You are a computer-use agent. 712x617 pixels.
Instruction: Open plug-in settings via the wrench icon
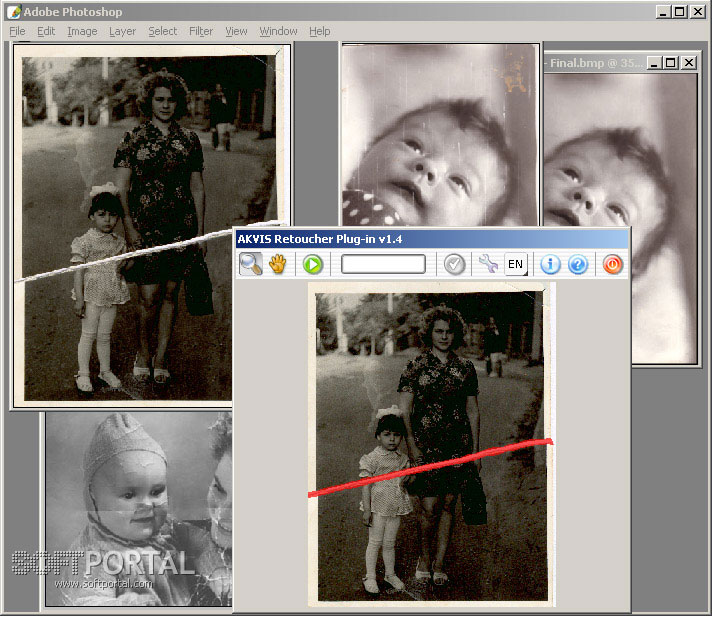coord(489,264)
